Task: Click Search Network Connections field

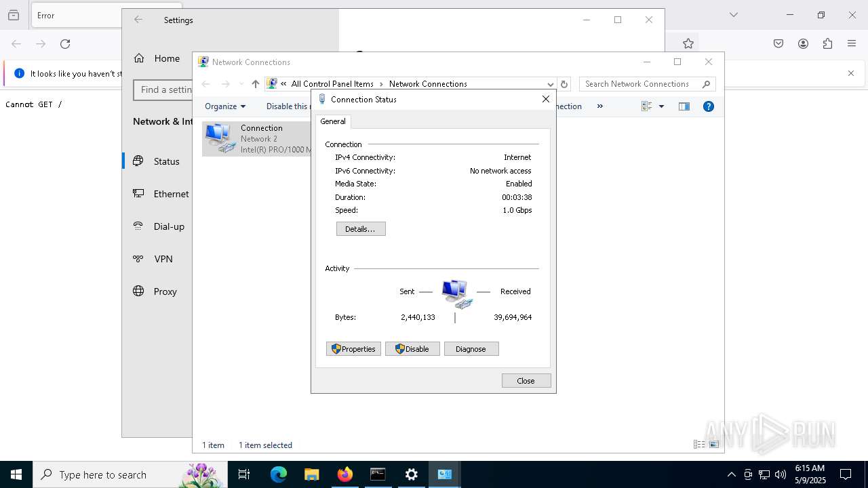Action: coord(647,84)
